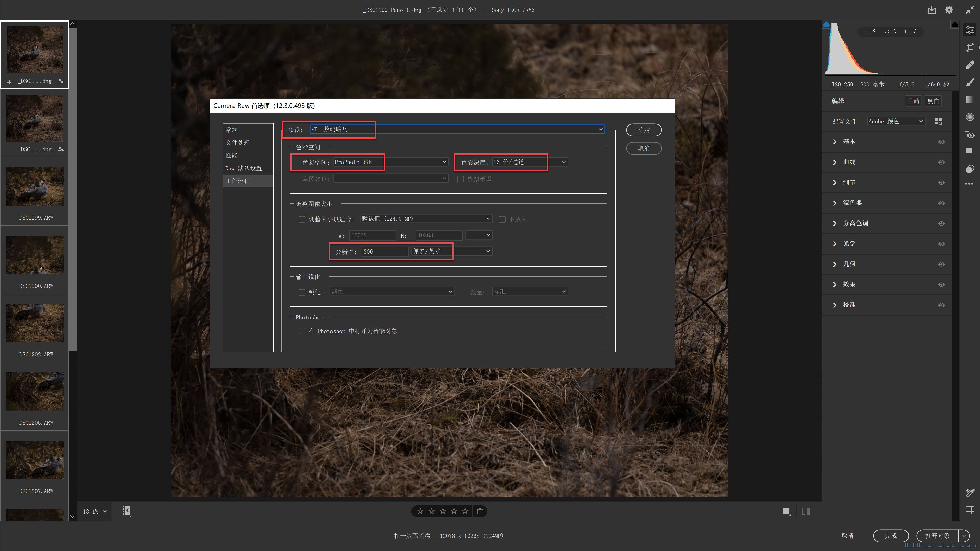The height and width of the screenshot is (551, 980).
Task: Expand the 基本 panel section
Action: (835, 142)
